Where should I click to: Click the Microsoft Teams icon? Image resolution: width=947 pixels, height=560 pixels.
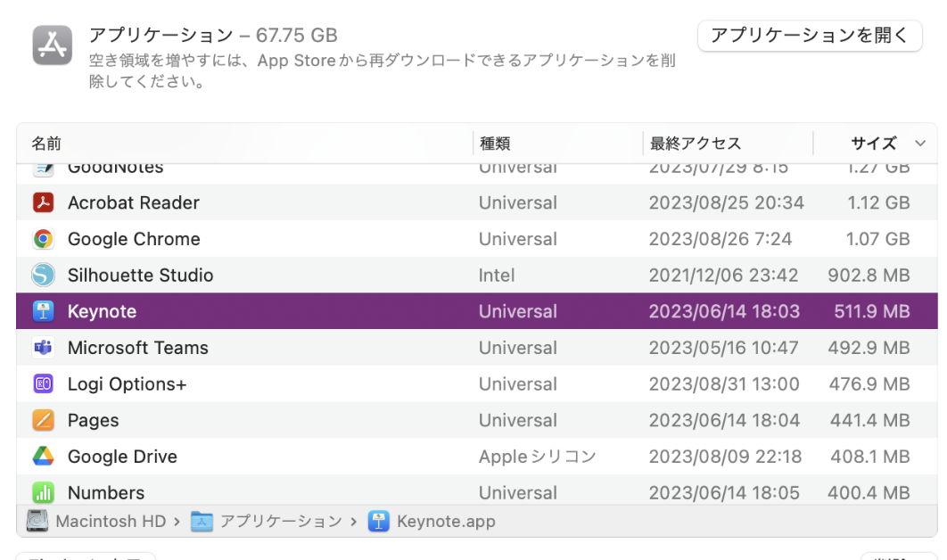tap(43, 348)
